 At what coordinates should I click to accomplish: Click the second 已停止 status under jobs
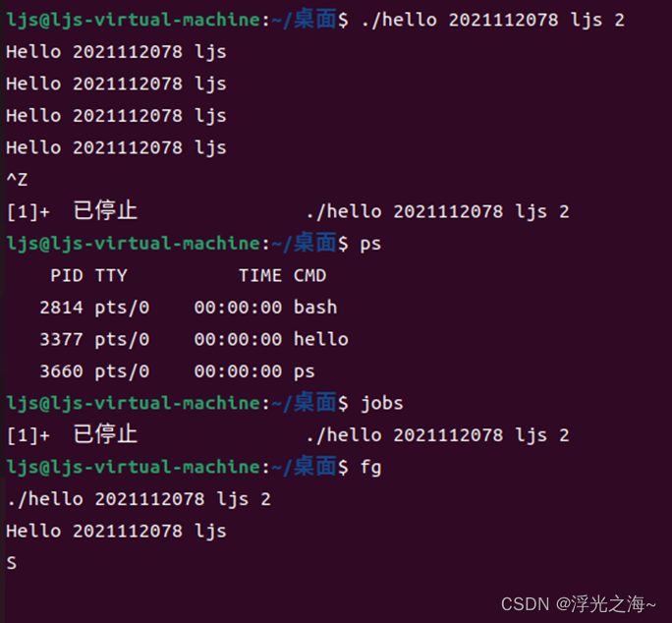[x=105, y=434]
